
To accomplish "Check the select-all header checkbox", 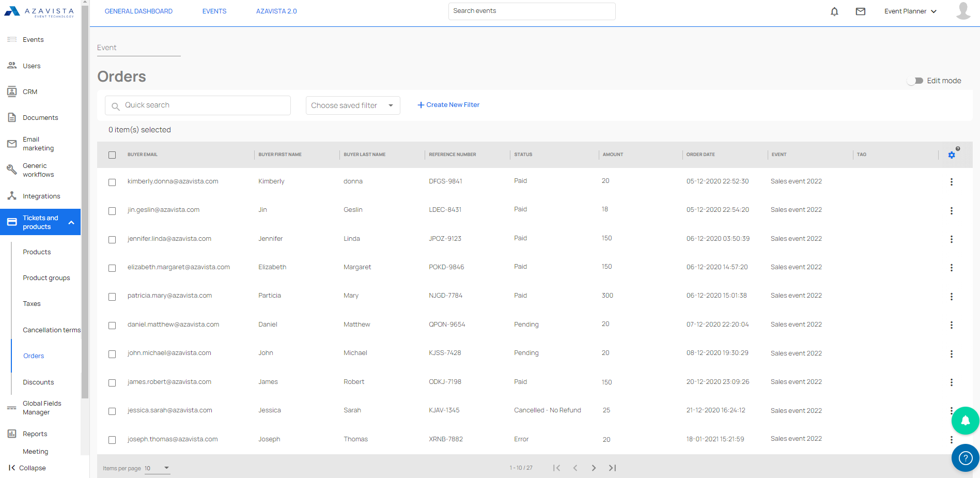I will pos(112,155).
